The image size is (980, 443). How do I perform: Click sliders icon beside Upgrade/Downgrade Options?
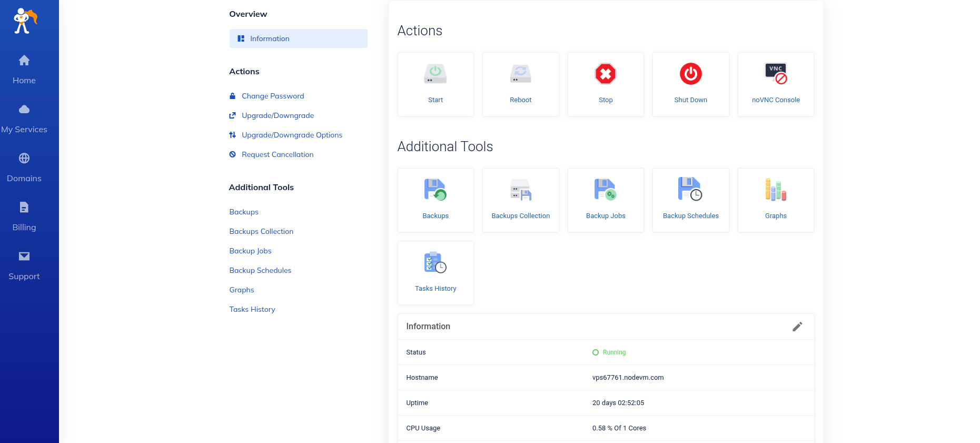232,135
